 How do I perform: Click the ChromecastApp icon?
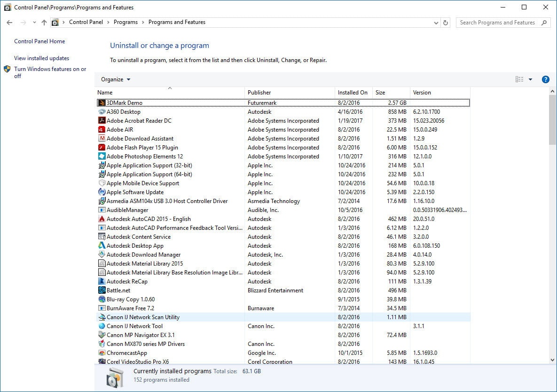pos(102,353)
